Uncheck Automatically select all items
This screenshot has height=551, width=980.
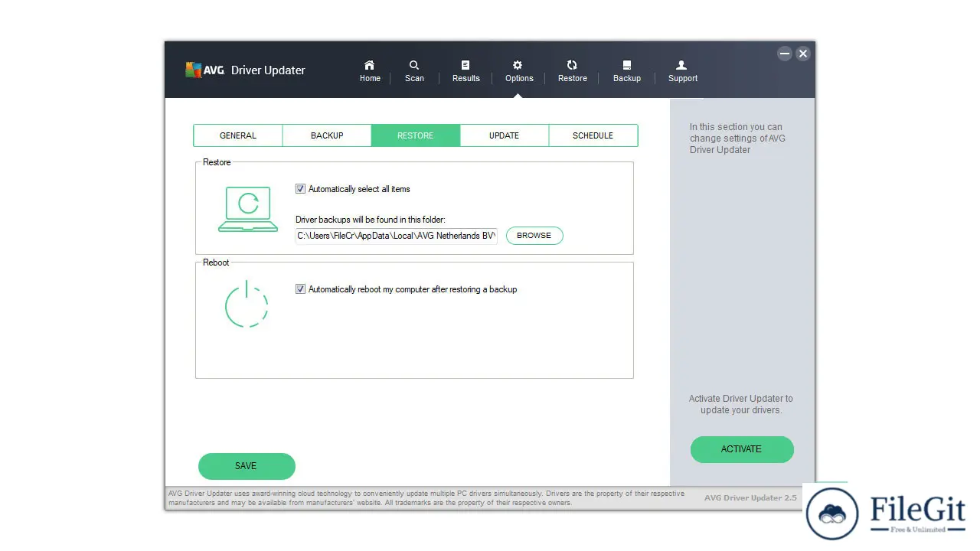[x=301, y=189]
